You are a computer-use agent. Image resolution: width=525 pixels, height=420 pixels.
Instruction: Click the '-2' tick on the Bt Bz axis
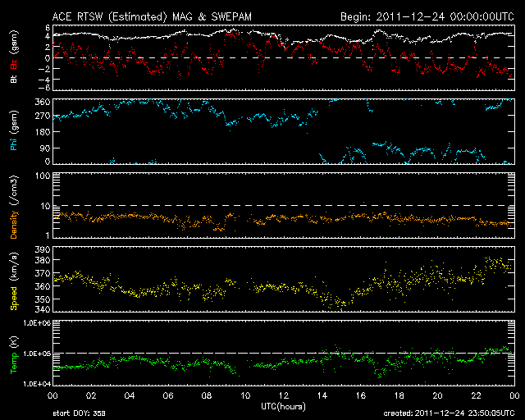click(x=44, y=69)
